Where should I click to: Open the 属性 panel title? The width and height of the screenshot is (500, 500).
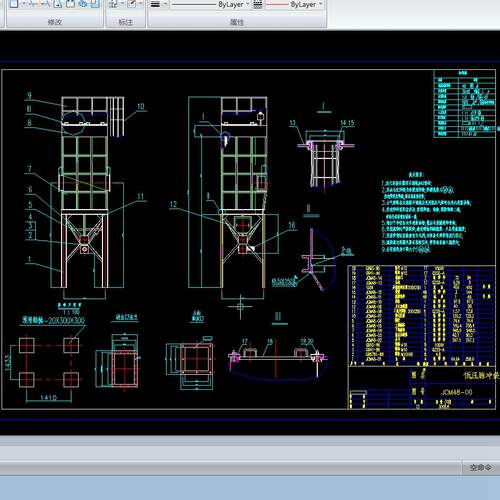coord(237,22)
